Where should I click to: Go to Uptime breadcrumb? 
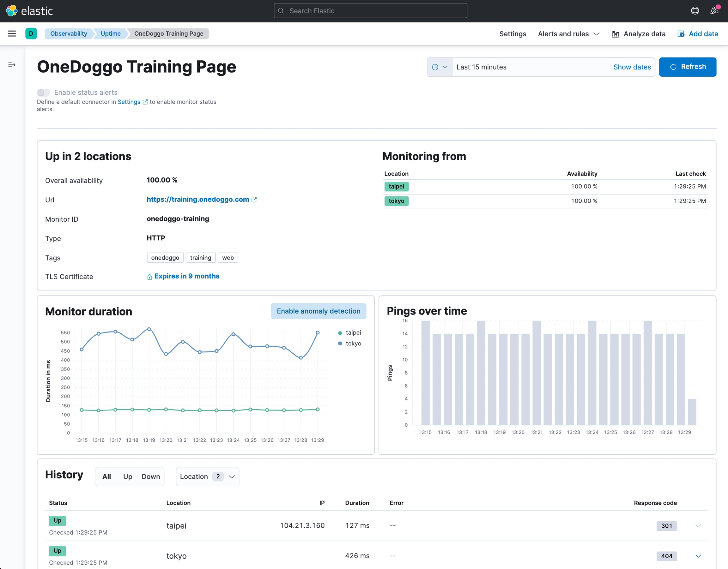(x=111, y=34)
